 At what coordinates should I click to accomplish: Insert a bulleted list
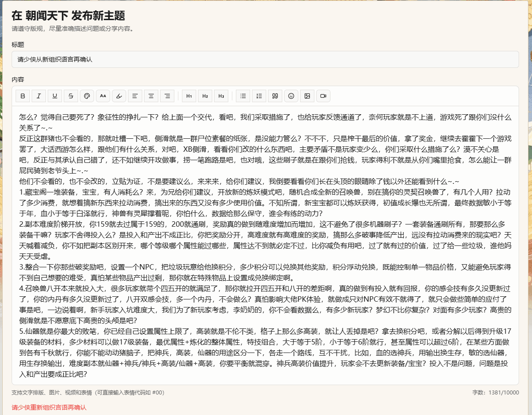pos(243,96)
